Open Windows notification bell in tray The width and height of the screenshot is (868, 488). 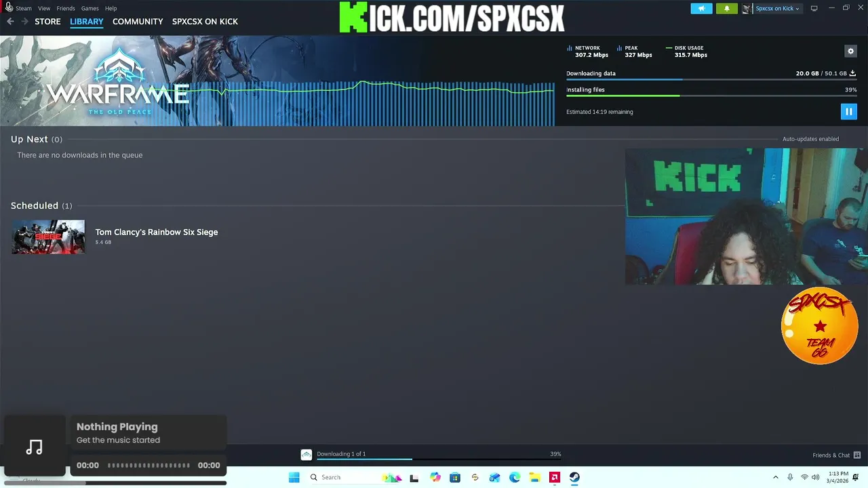point(856,477)
